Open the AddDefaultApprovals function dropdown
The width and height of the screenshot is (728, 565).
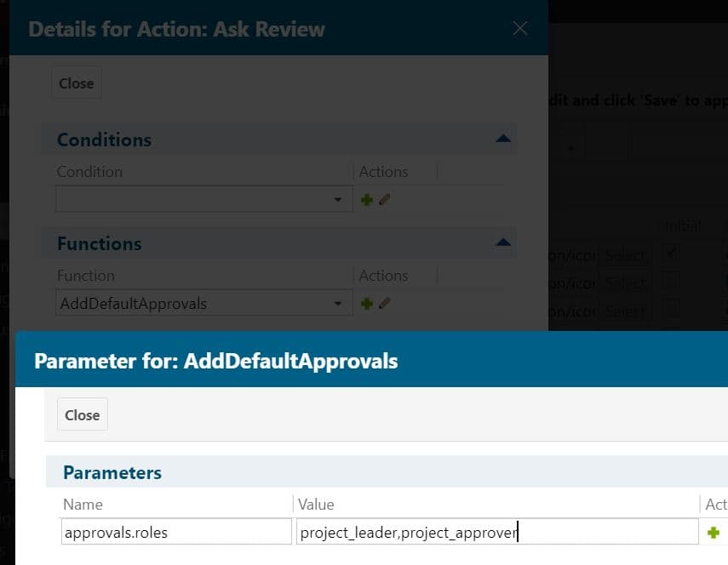(204, 304)
